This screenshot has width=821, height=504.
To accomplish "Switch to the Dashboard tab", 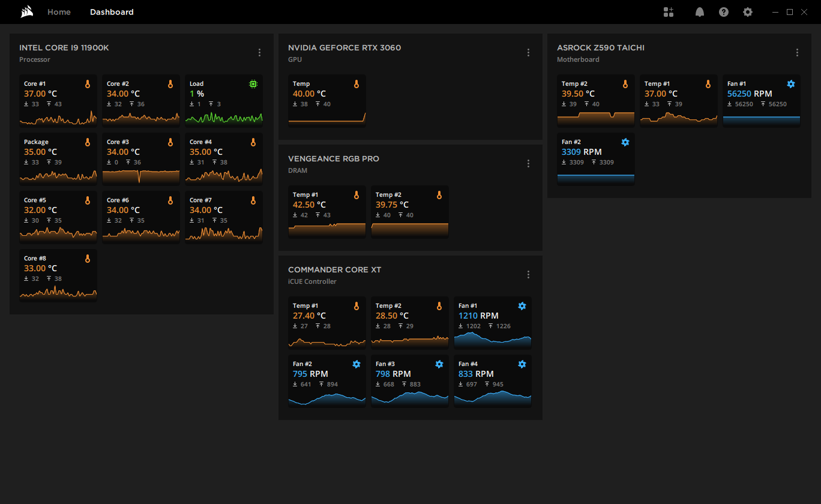I will coord(112,12).
